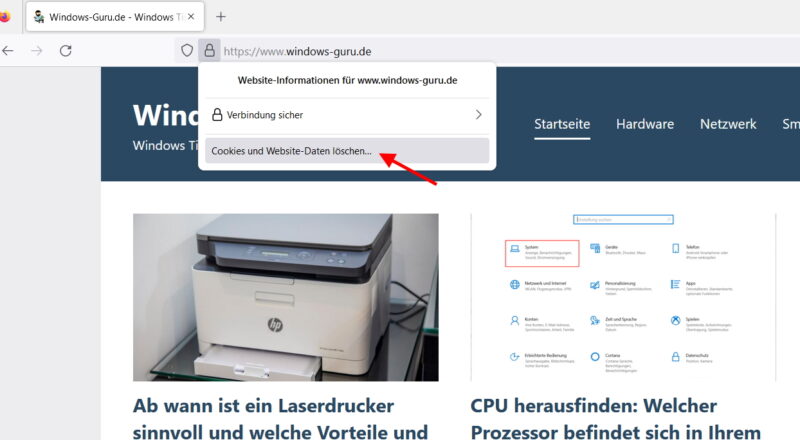
Task: Open a new tab with plus
Action: coord(220,17)
